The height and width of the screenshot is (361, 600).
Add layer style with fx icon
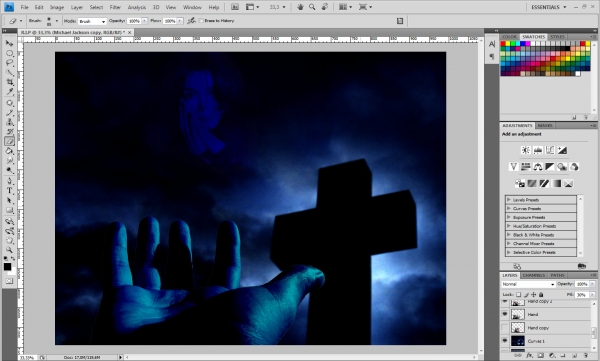529,356
